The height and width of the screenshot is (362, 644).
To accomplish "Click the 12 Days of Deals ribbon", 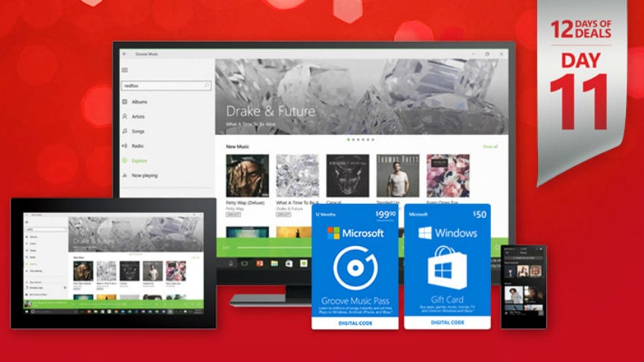I will pyautogui.click(x=582, y=92).
